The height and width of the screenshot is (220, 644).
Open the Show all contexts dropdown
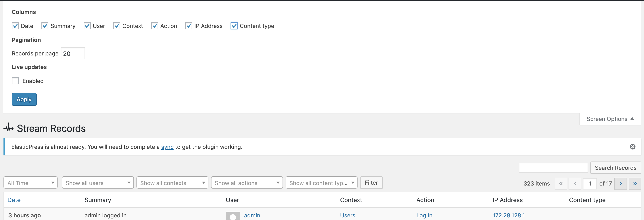(x=172, y=183)
